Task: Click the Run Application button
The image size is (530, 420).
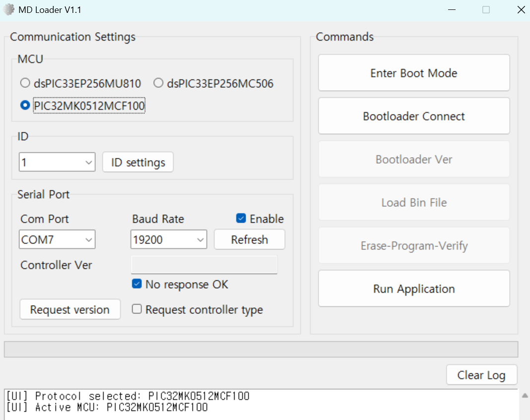Action: pyautogui.click(x=414, y=289)
